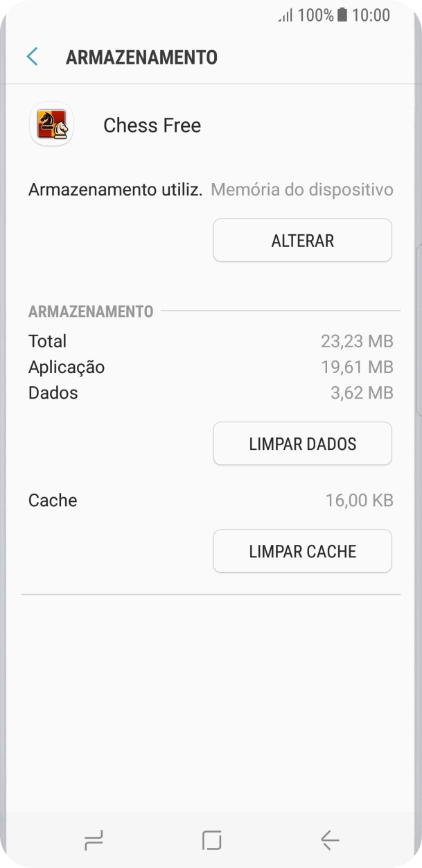Screen dimensions: 422x868
Task: Tap LIMPAR CACHE to clear cache
Action: point(302,550)
